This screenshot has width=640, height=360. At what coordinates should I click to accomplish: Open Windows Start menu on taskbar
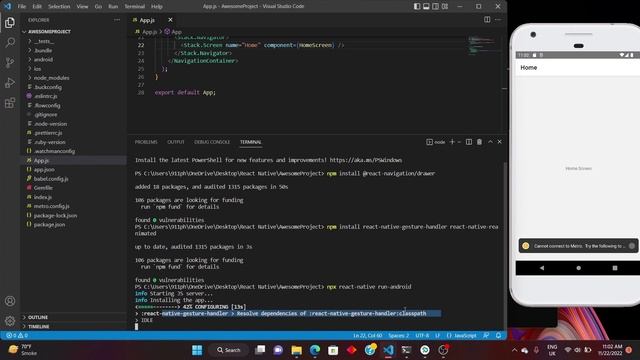click(x=197, y=350)
